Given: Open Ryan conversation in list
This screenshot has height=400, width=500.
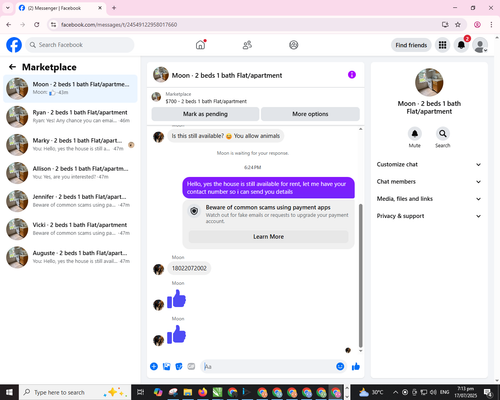Looking at the screenshot, I should point(70,117).
